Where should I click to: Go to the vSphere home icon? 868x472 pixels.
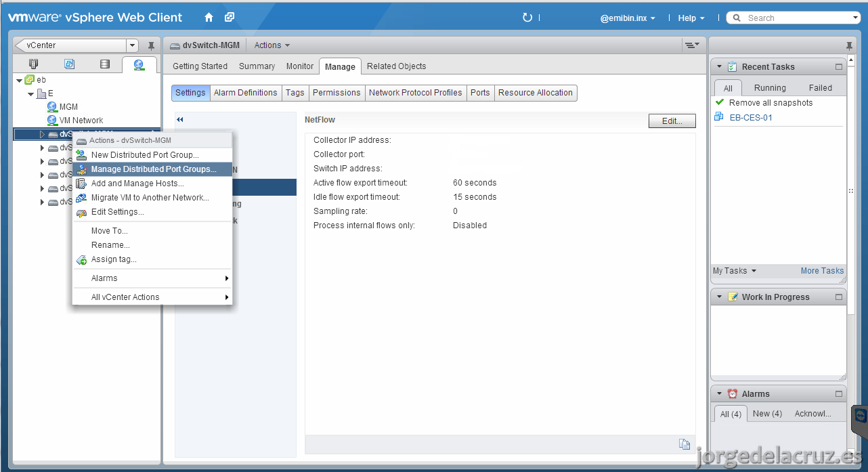point(209,18)
